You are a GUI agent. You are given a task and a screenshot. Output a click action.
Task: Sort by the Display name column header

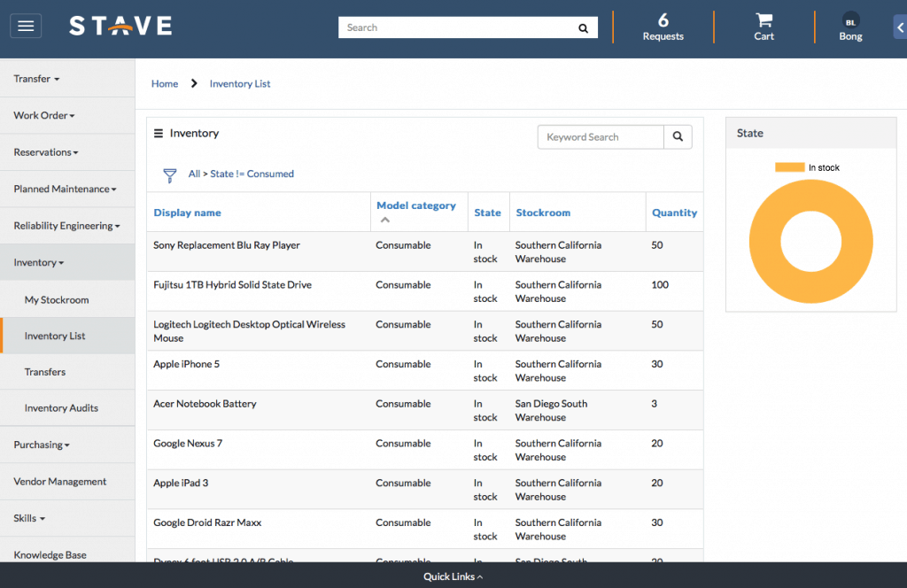(x=187, y=213)
